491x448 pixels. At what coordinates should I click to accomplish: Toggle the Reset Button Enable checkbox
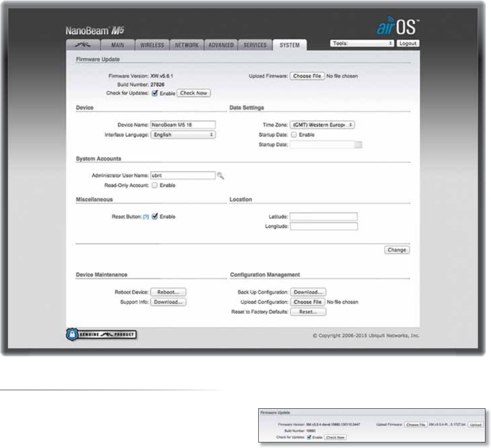point(155,216)
